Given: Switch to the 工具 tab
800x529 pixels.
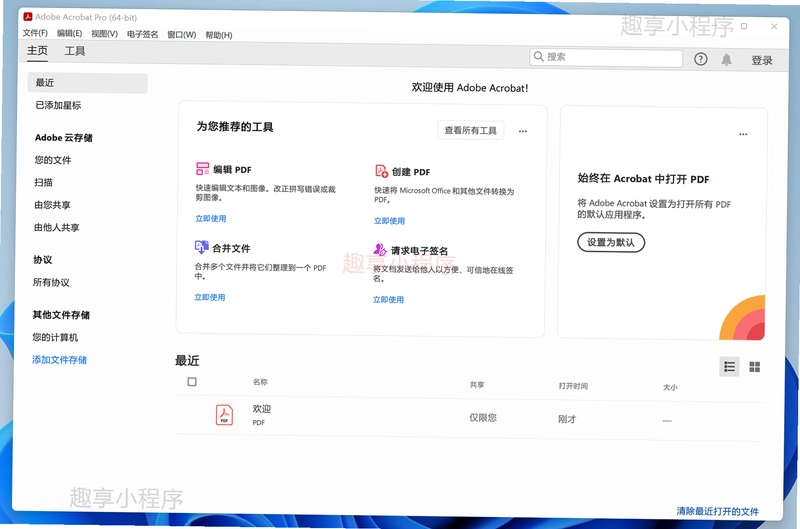Looking at the screenshot, I should [x=74, y=51].
